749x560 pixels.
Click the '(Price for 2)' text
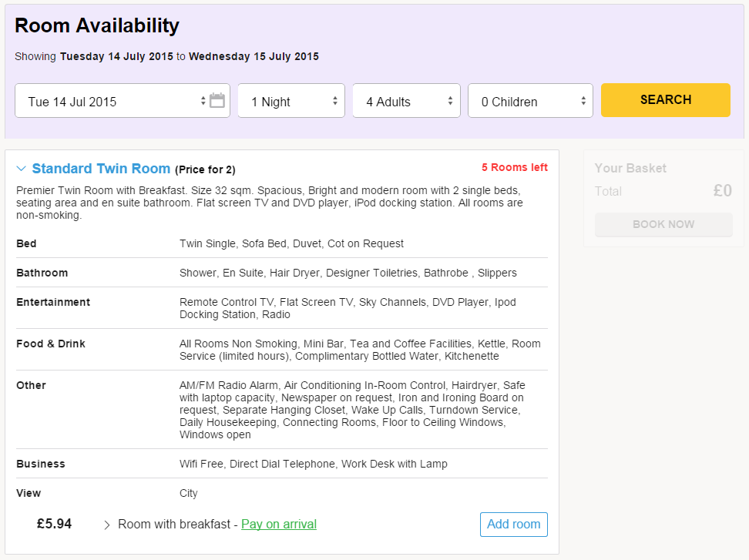pyautogui.click(x=206, y=169)
